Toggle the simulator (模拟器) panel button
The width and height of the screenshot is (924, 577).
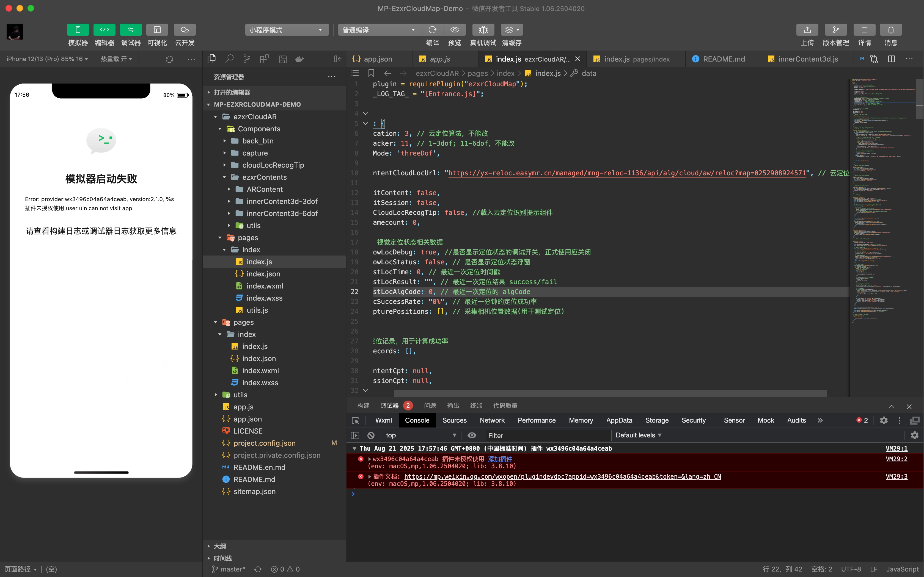point(78,30)
